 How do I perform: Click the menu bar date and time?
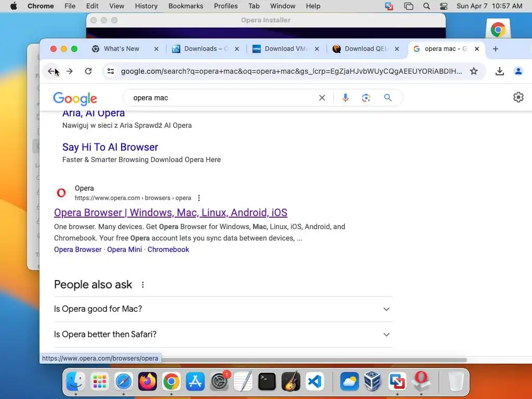coord(489,6)
